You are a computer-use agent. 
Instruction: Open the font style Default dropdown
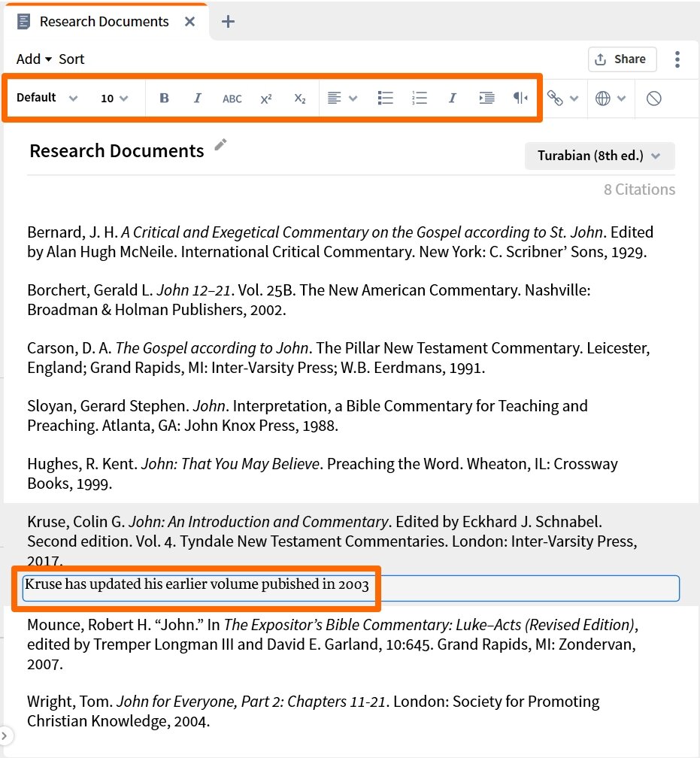click(x=47, y=98)
